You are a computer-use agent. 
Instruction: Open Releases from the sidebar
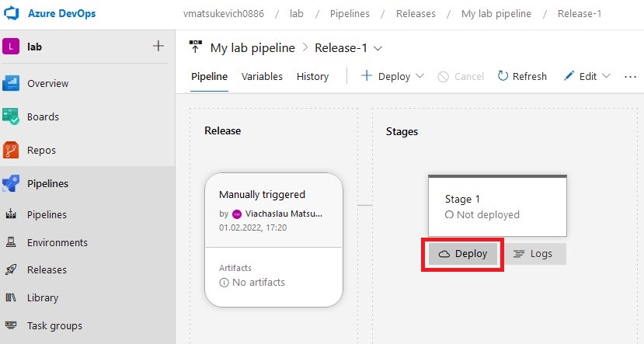pyautogui.click(x=47, y=270)
